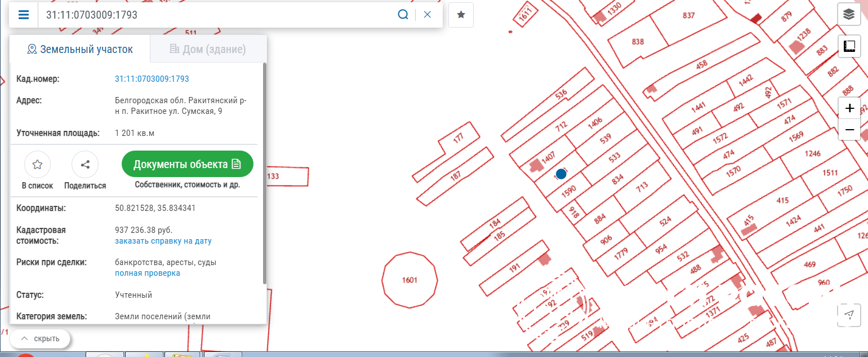Image resolution: width=868 pixels, height=357 pixels.
Task: Click the заказать справку на дату link
Action: pyautogui.click(x=163, y=241)
